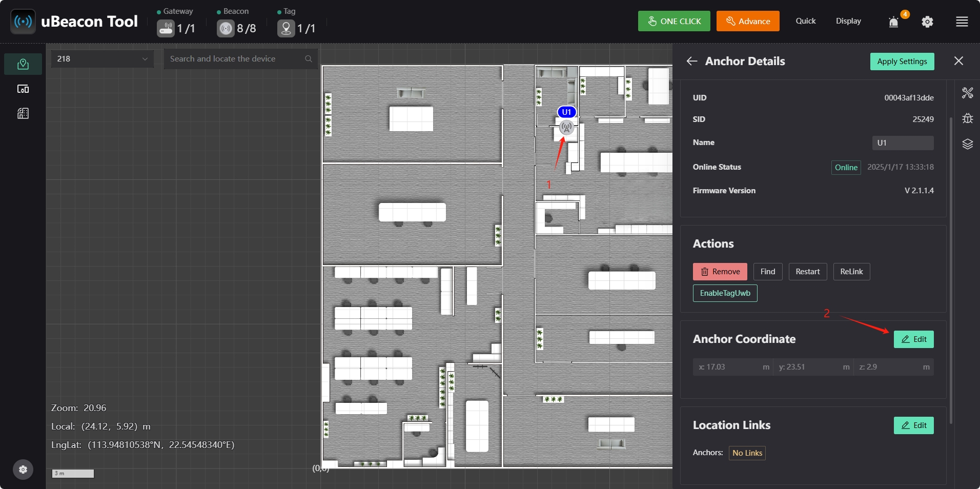Click the z coordinate field 2.9

tap(894, 367)
